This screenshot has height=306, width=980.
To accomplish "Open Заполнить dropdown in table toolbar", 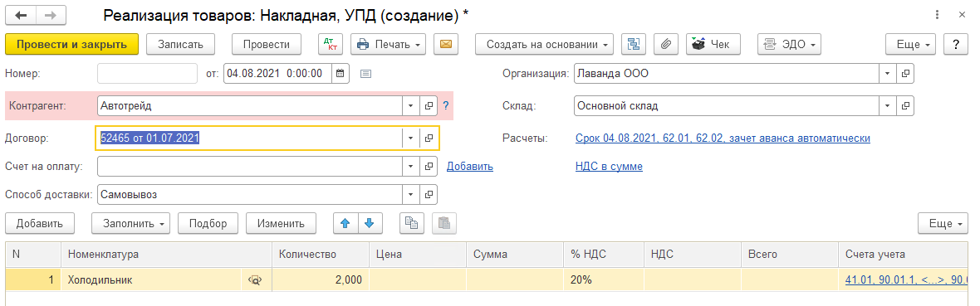I will (x=130, y=223).
